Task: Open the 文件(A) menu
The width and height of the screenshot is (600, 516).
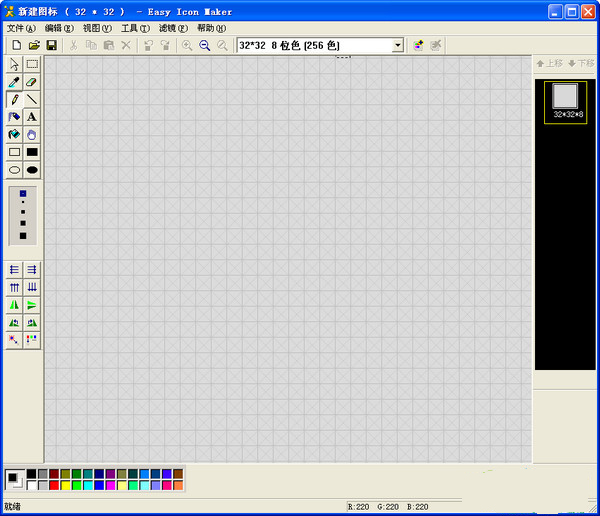Action: click(21, 28)
